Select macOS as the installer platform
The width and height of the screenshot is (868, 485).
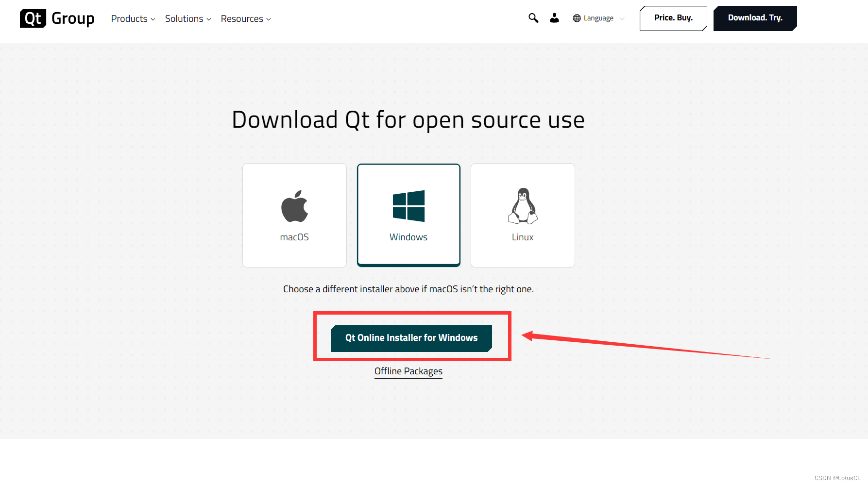(294, 215)
